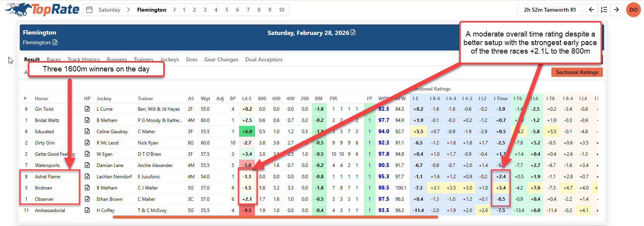Screen dimensions: 644x226
Task: Click the Sectional Ratings button
Action: coord(577,72)
